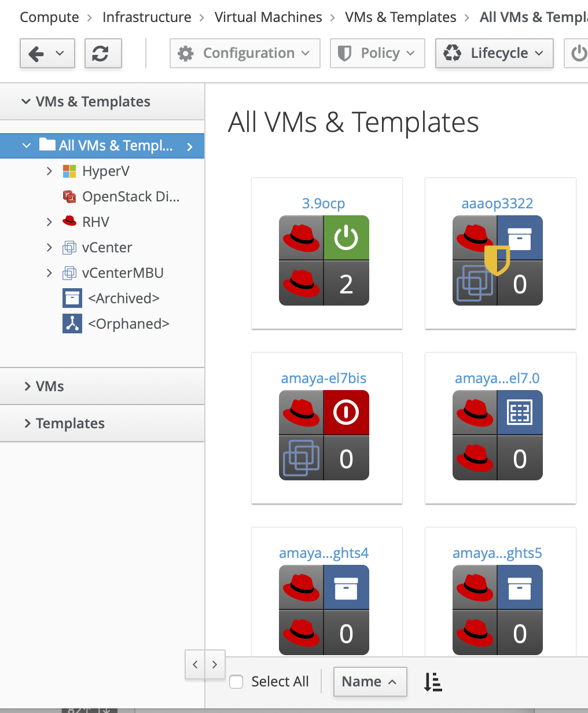Go to Compute breadcrumb
The width and height of the screenshot is (588, 713).
(49, 17)
